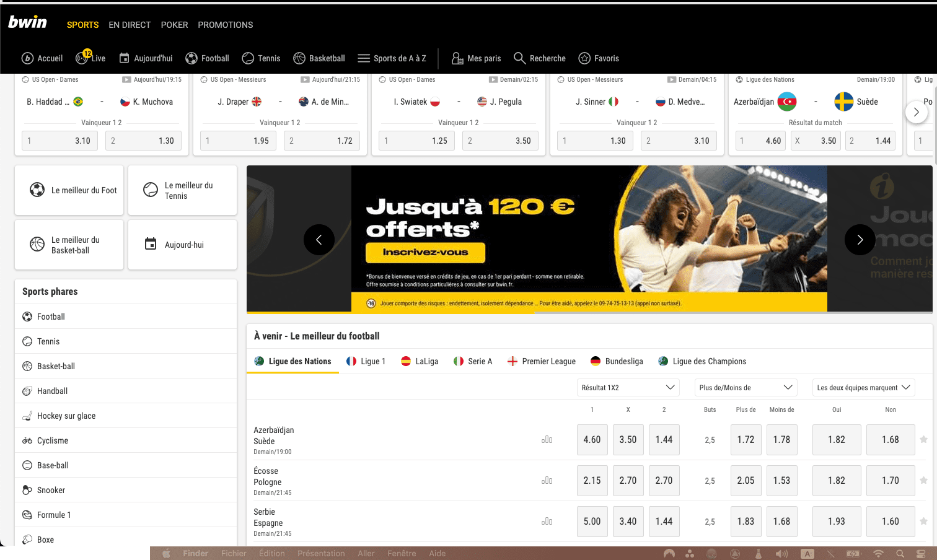
Task: Select Snooker in Sports phares
Action: coord(126,490)
